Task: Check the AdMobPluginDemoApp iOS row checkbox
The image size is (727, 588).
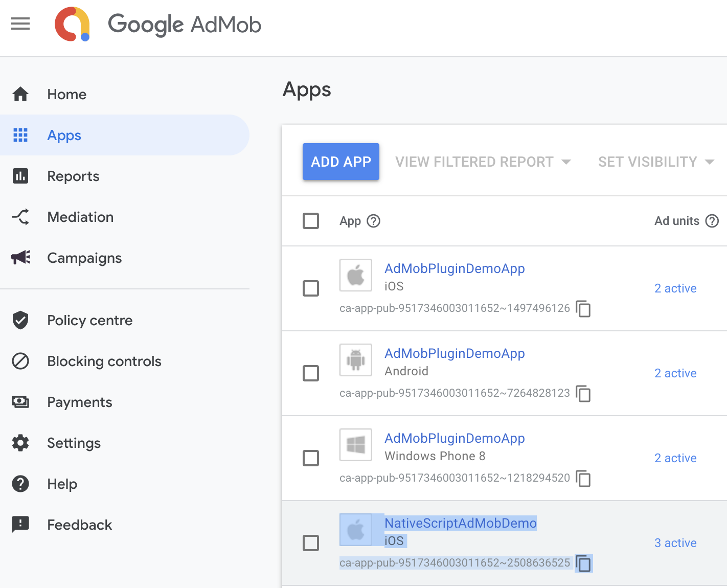Action: (311, 288)
